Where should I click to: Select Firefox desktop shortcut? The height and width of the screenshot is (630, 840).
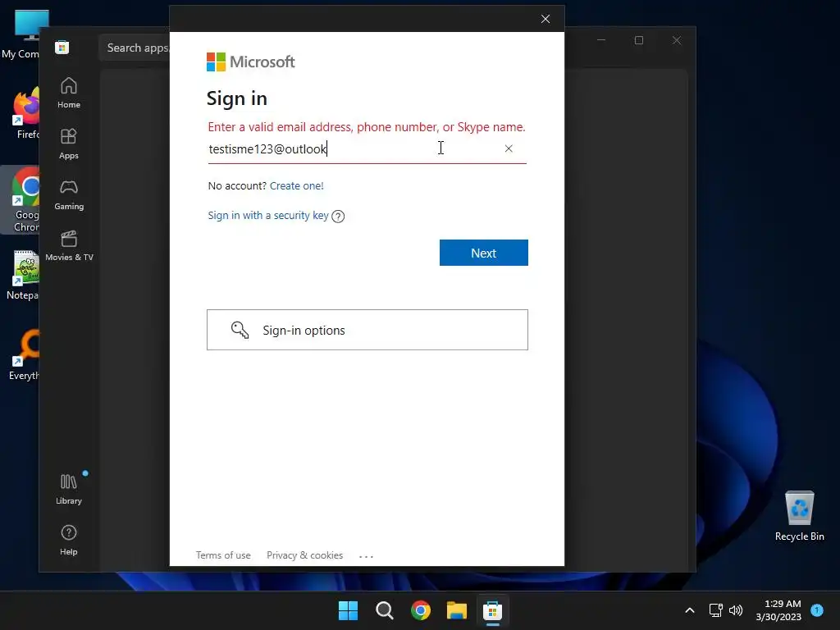point(25,113)
